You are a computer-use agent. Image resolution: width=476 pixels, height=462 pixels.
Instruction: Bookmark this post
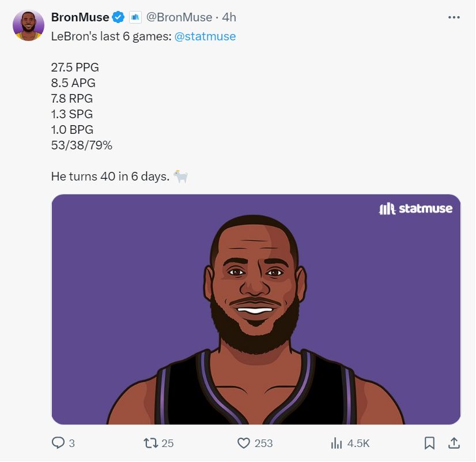pos(429,443)
